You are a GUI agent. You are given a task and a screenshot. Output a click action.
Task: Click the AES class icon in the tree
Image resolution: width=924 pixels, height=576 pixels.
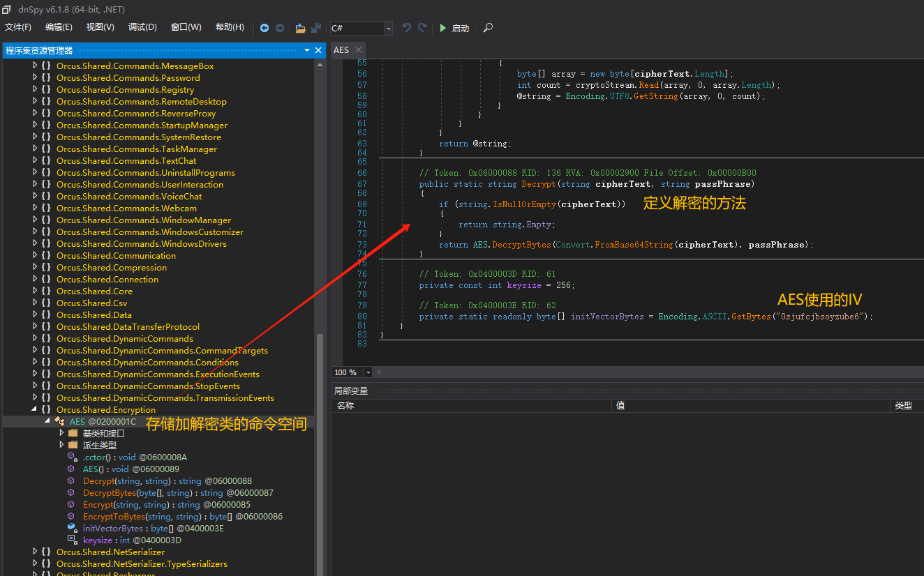point(60,421)
